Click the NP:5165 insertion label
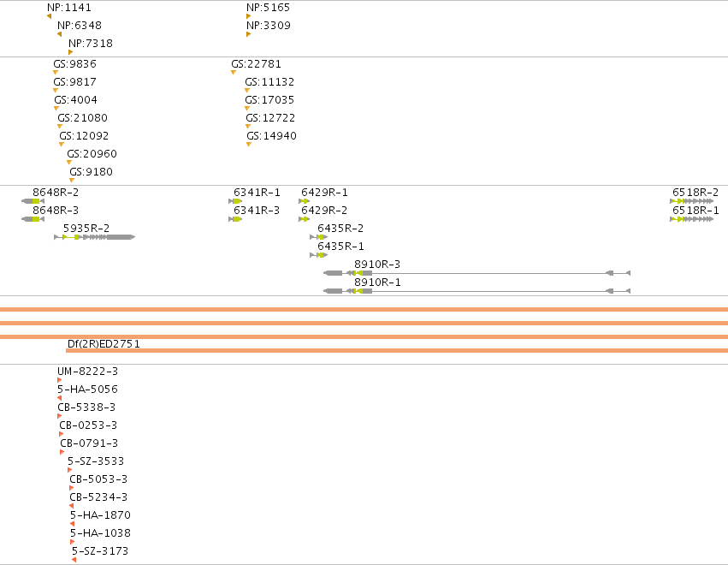 pyautogui.click(x=268, y=8)
